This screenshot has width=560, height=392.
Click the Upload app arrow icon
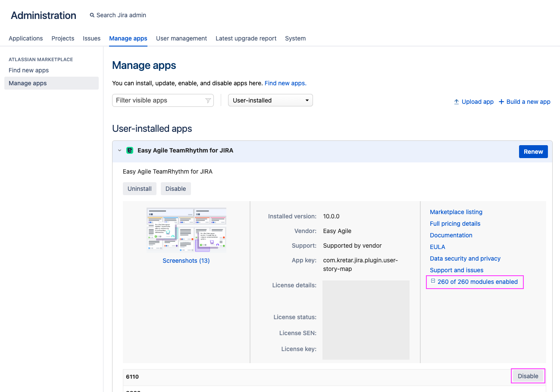pyautogui.click(x=457, y=102)
